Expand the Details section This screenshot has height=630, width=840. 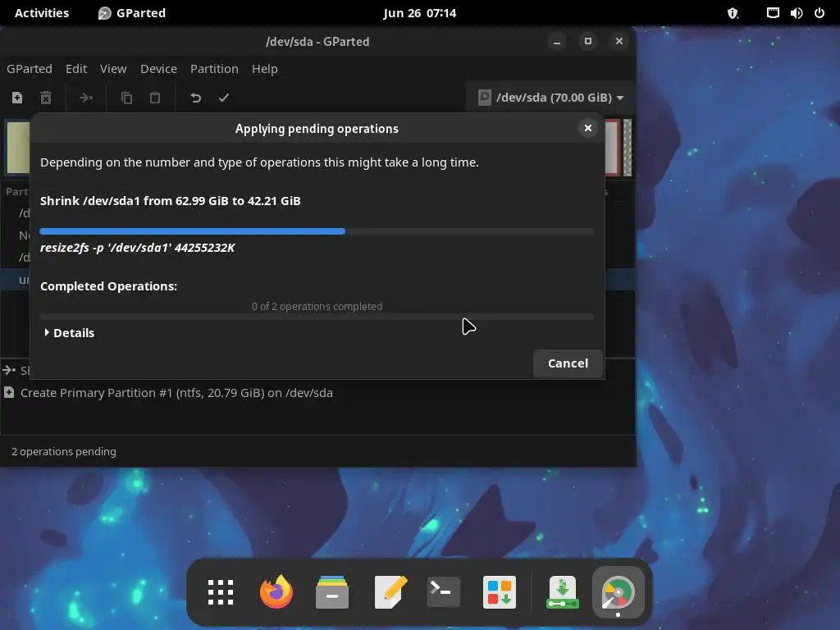tap(69, 333)
